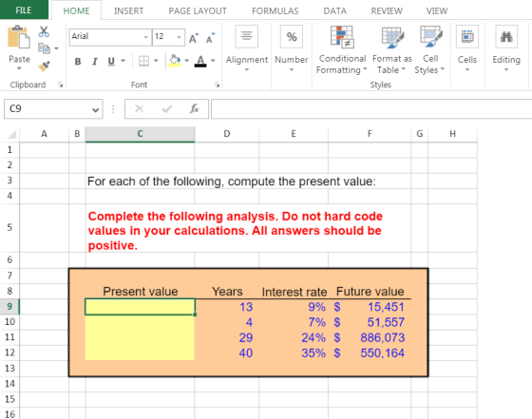Select the Years cell showing 13
Screen dimensions: 532x419
(227, 307)
